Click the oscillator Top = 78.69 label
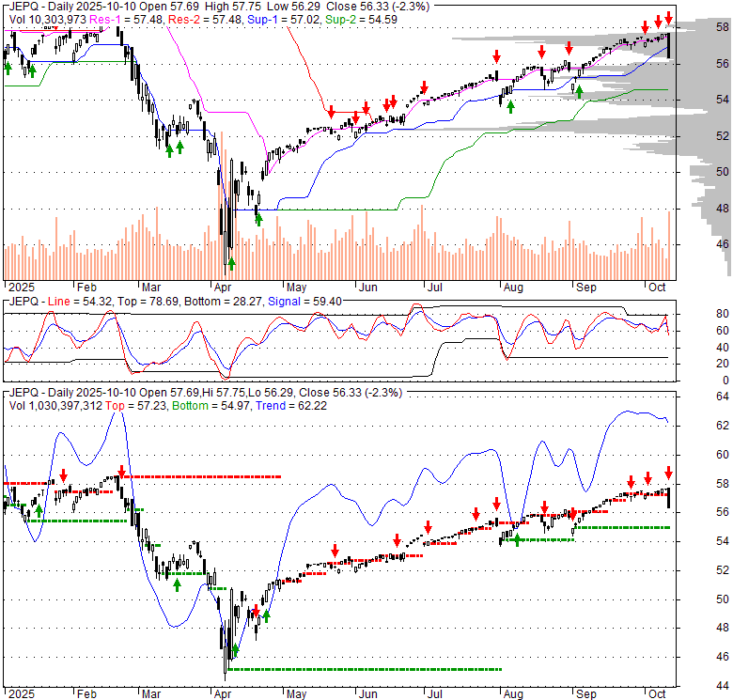 [x=148, y=302]
